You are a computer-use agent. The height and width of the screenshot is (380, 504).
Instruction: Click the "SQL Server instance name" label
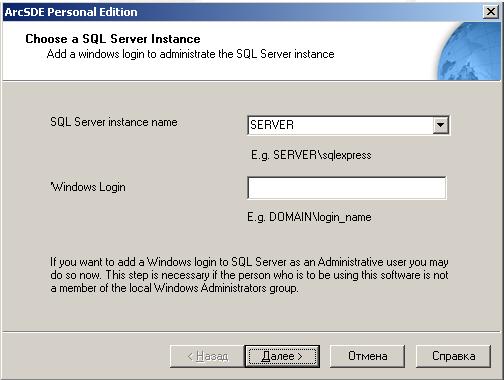tap(114, 122)
